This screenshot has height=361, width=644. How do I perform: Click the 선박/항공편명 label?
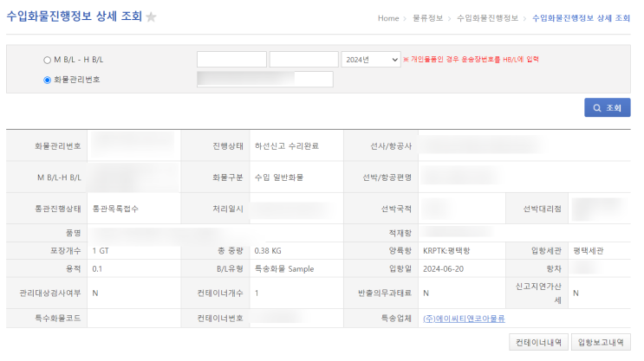point(387,177)
